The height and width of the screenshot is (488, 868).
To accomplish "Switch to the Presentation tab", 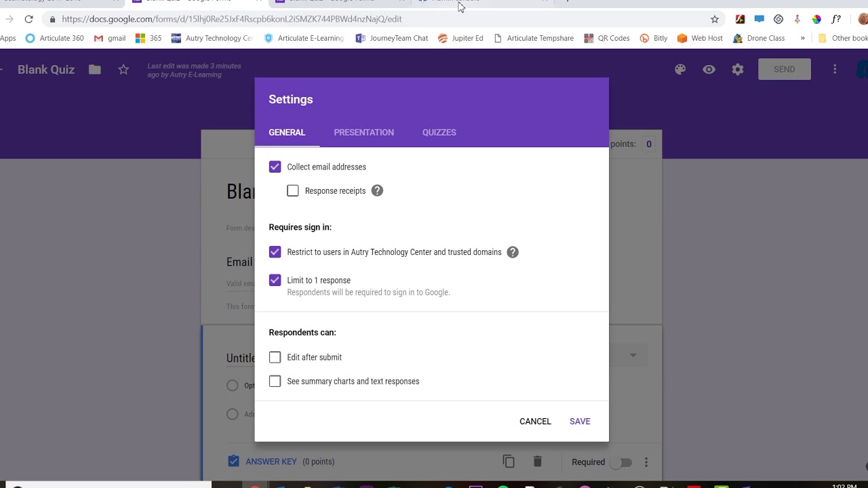I will pyautogui.click(x=363, y=132).
